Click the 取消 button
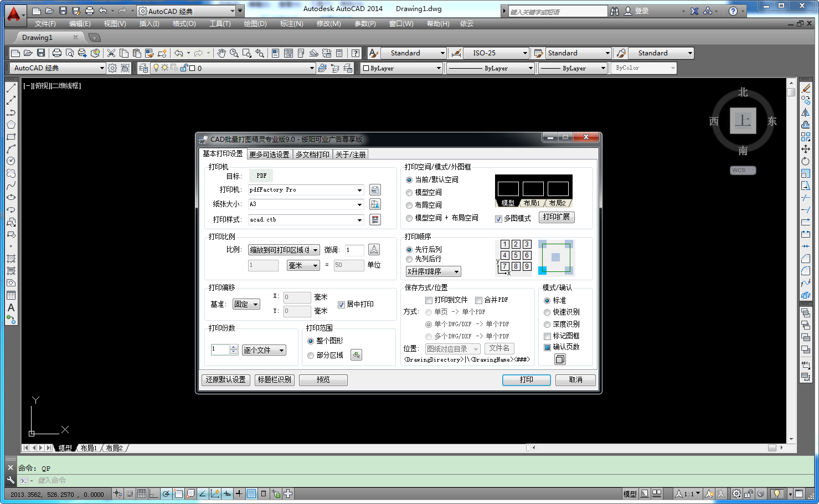This screenshot has height=504, width=819. [576, 380]
